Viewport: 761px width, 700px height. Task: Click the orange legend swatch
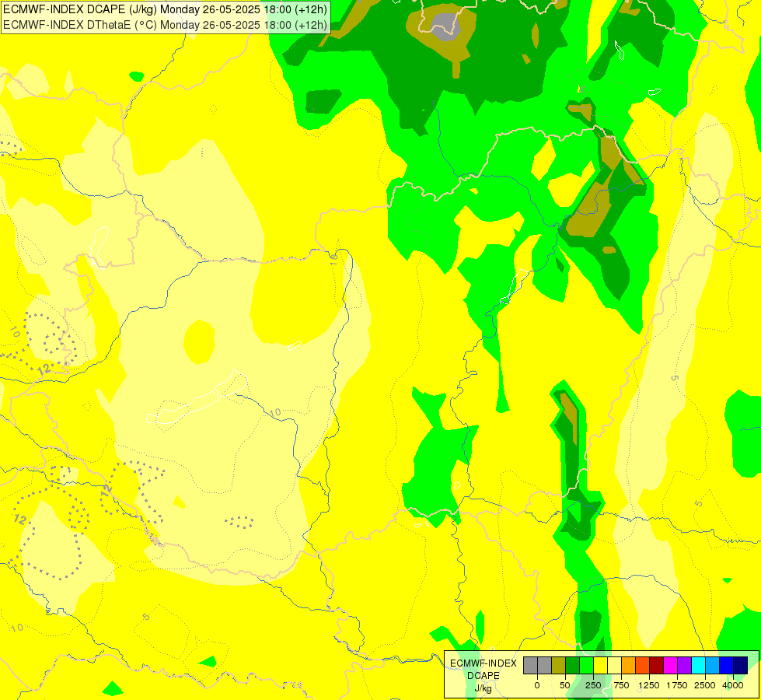pos(629,665)
